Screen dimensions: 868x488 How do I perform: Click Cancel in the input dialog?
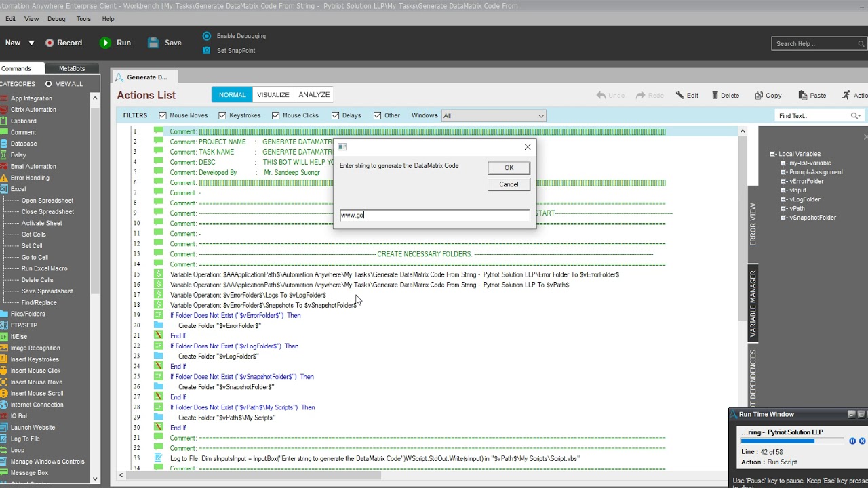pos(509,184)
